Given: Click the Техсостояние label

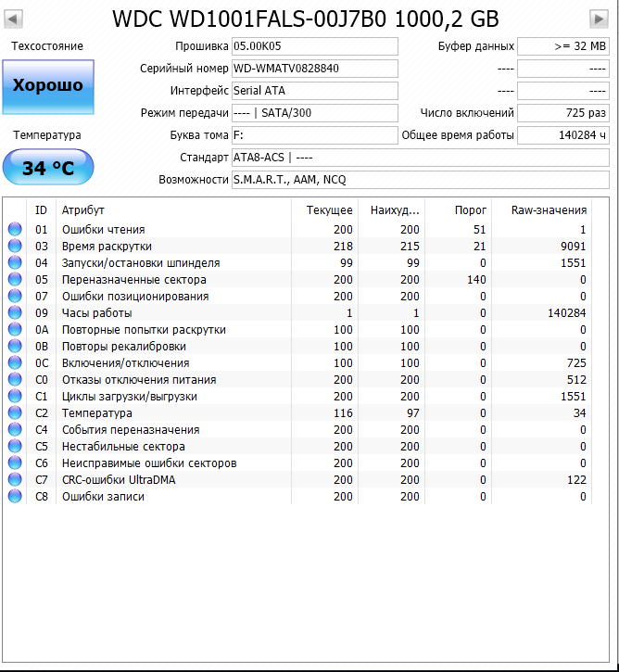Looking at the screenshot, I should pos(47,46).
